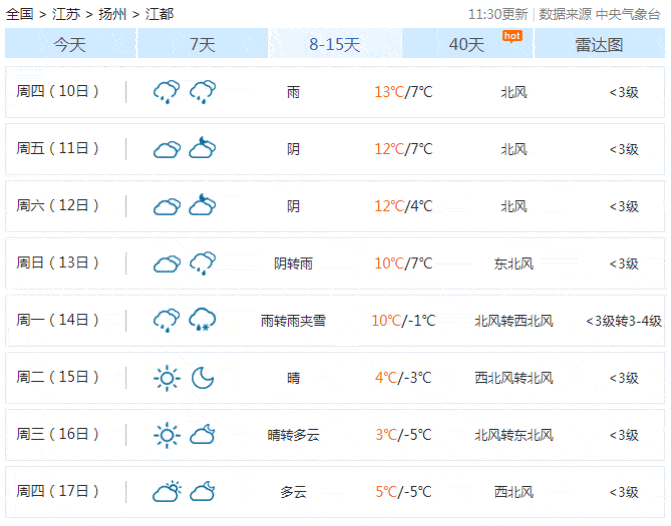
Task: Open the 40天 forecast tab
Action: pos(466,44)
